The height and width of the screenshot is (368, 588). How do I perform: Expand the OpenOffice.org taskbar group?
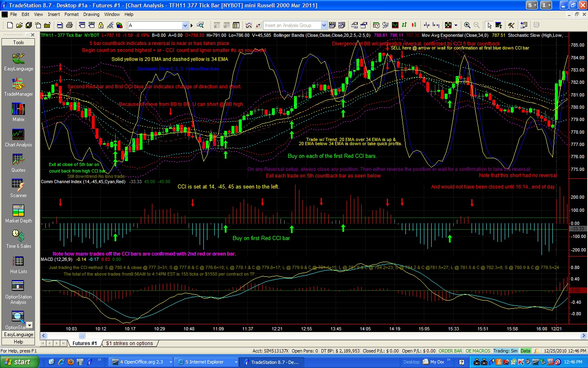click(x=171, y=362)
